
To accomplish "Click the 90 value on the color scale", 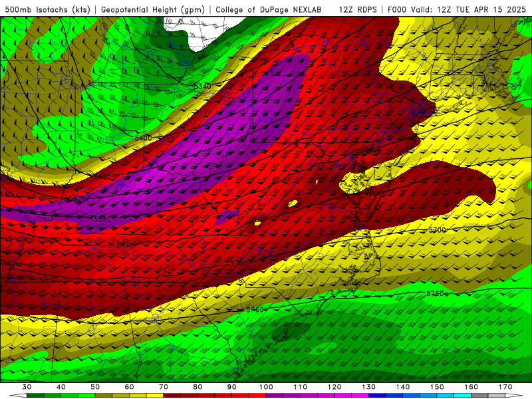I will tap(231, 387).
